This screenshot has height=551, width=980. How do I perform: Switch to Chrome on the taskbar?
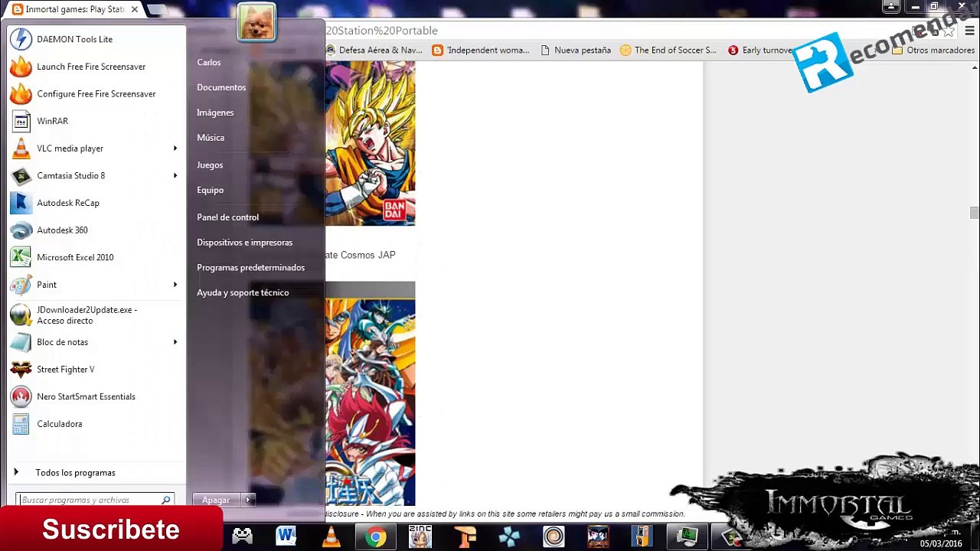(375, 536)
